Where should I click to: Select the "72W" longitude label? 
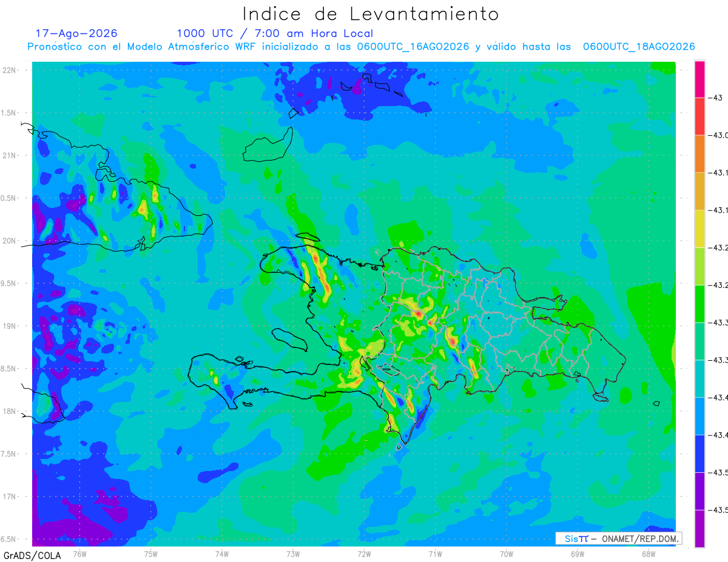tap(364, 554)
